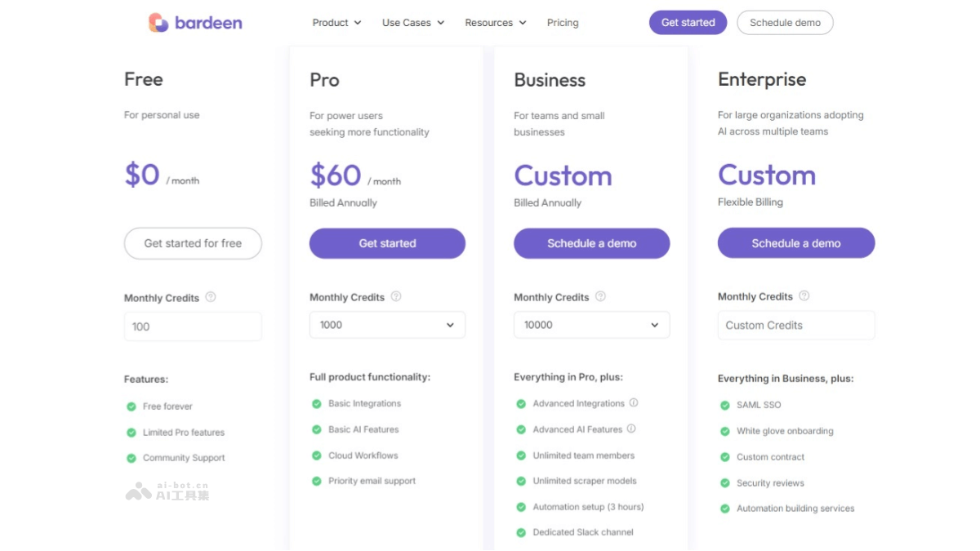Open the Business plan credits dropdown

click(x=591, y=325)
